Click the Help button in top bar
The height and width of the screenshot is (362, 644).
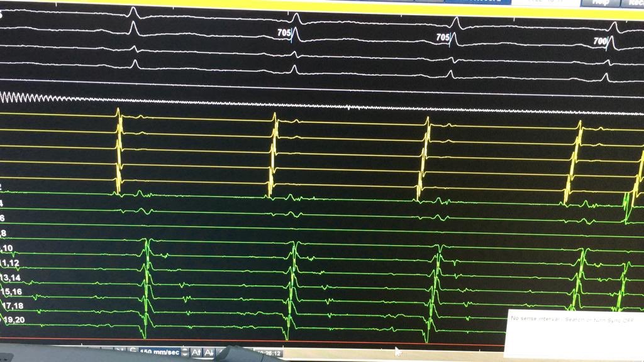click(600, 3)
